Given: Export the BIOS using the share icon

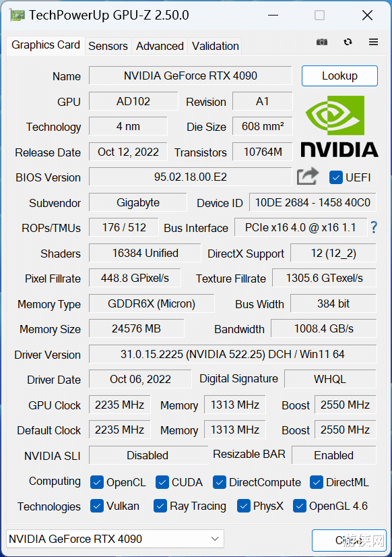Looking at the screenshot, I should (307, 175).
